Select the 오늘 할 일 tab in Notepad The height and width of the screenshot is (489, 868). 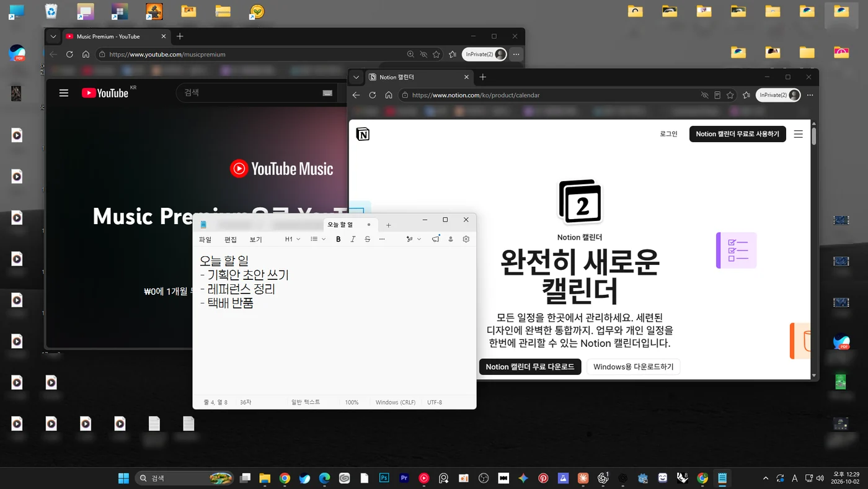[350, 225]
